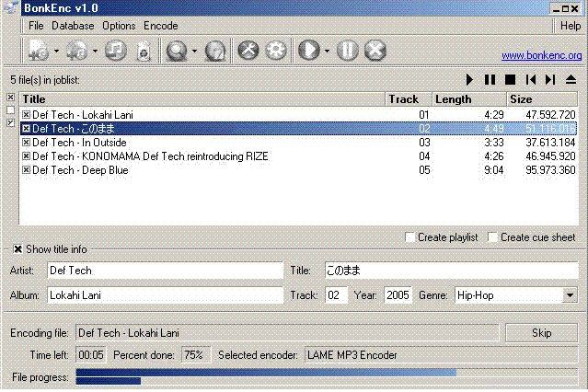Open the Encode menu
Viewport: 588px width, 392px height.
pyautogui.click(x=160, y=26)
